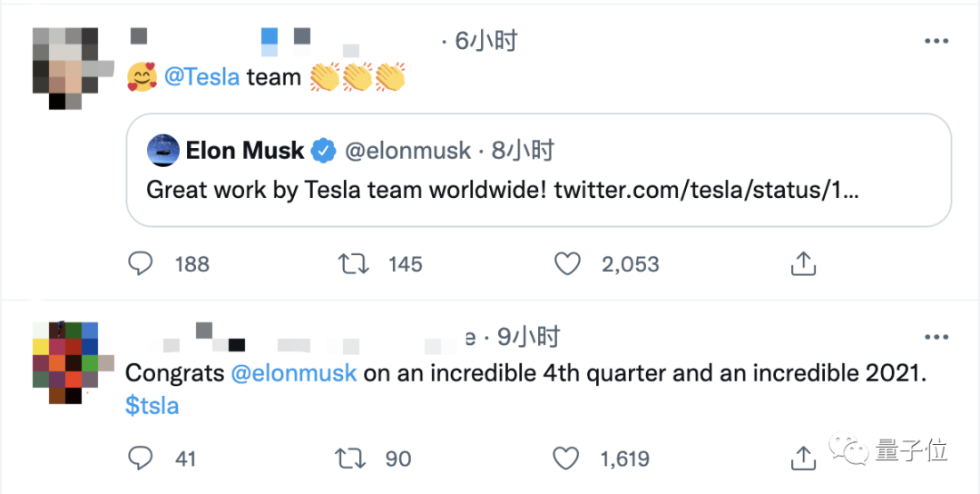The width and height of the screenshot is (980, 494).
Task: Open the @Tesla mention link
Action: click(201, 77)
